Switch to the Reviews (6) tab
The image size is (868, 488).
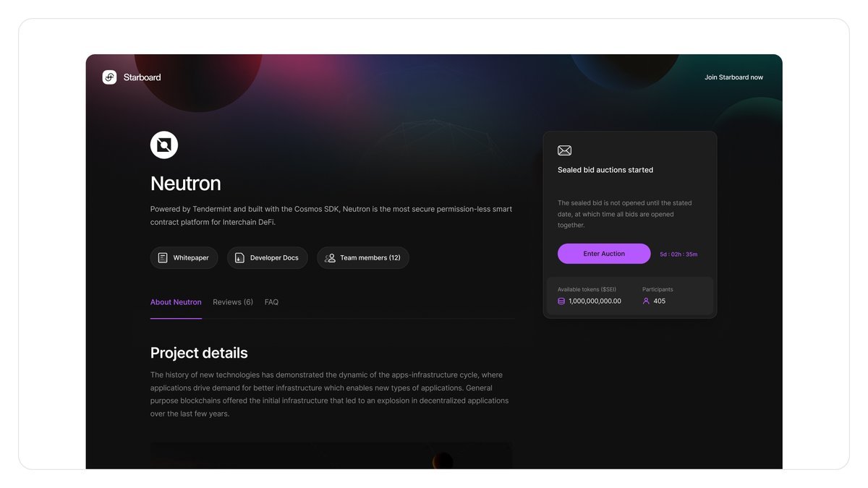pos(233,302)
